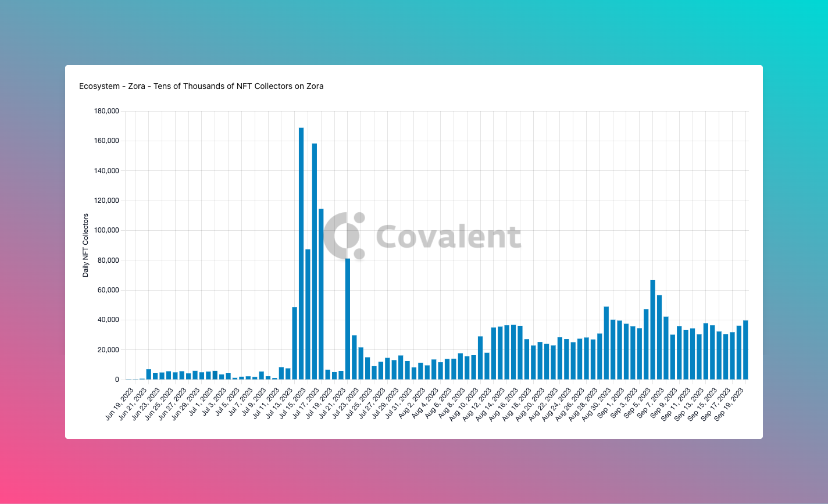Click the 140,000 y-axis tick label
Viewport: 828px width, 504px height.
coord(106,171)
